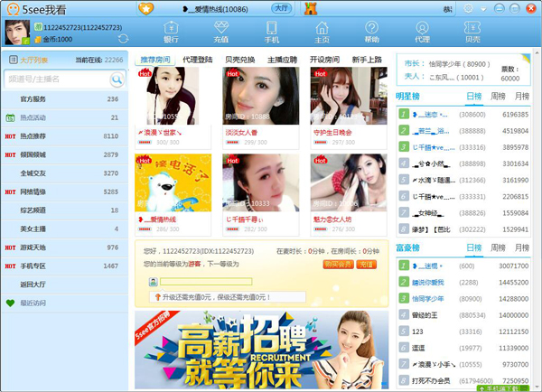This screenshot has height=392, width=542.
Task: Open room thumbnail 淡淡女人香
Action: tap(261, 96)
